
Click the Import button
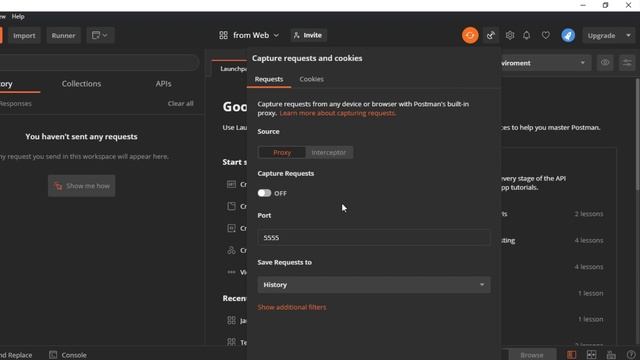click(24, 36)
